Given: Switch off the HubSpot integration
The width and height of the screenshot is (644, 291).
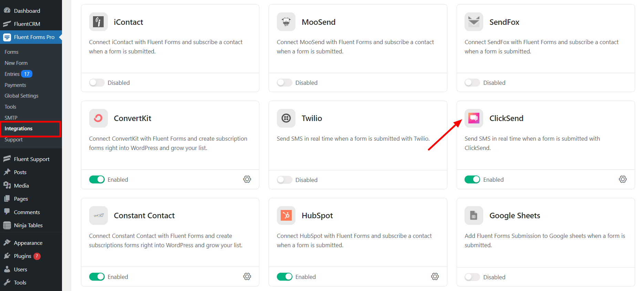Looking at the screenshot, I should (284, 277).
